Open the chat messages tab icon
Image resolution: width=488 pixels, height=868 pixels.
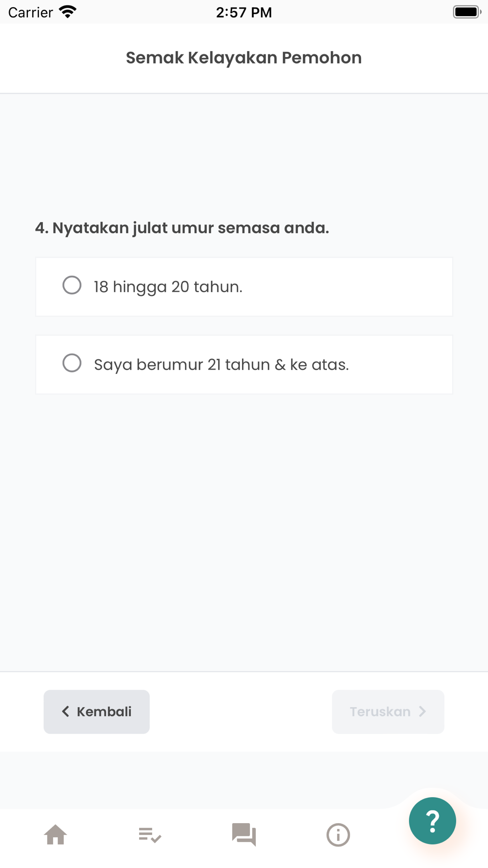coord(244,835)
